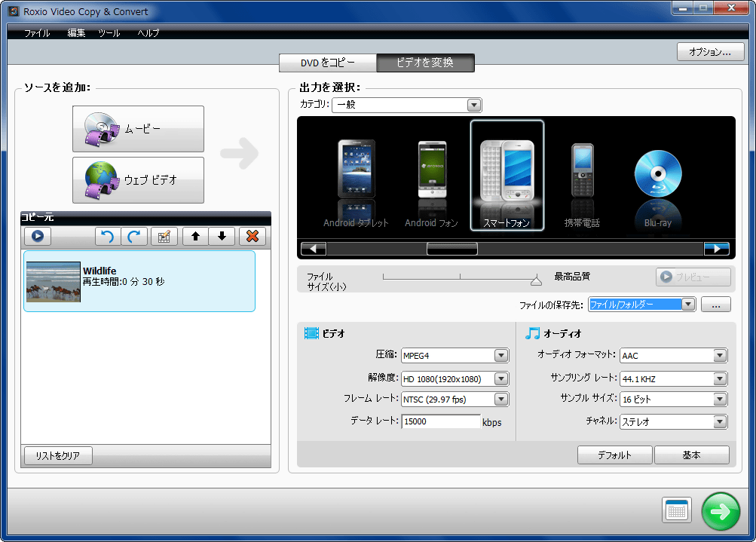
Task: Open the edit video icon in source toolbar
Action: [x=164, y=236]
